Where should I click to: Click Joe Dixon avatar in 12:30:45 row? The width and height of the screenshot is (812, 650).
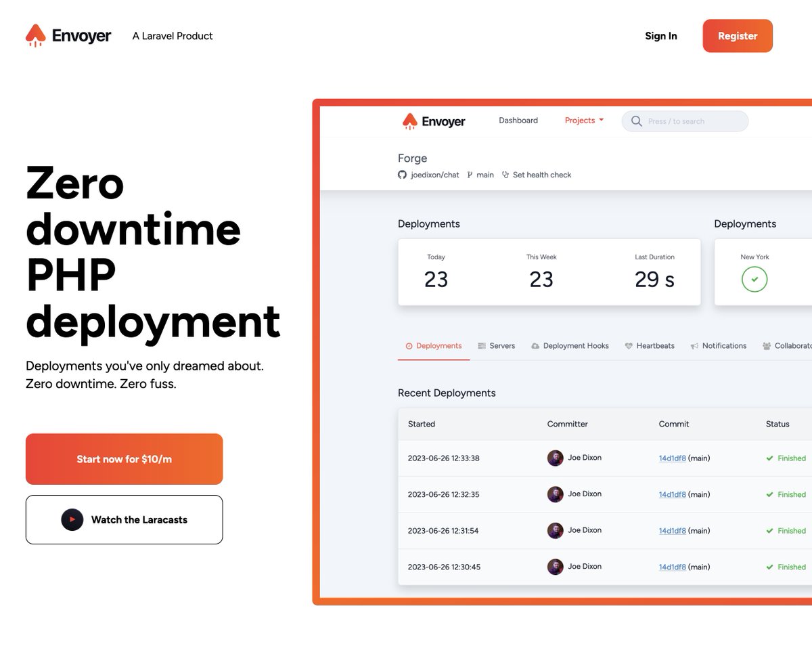click(x=556, y=567)
